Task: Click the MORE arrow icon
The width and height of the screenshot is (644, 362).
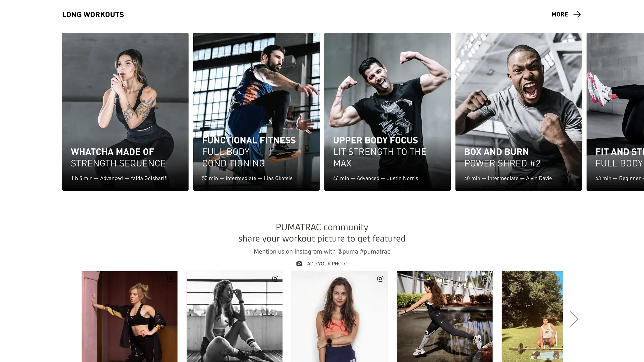Action: (x=577, y=14)
